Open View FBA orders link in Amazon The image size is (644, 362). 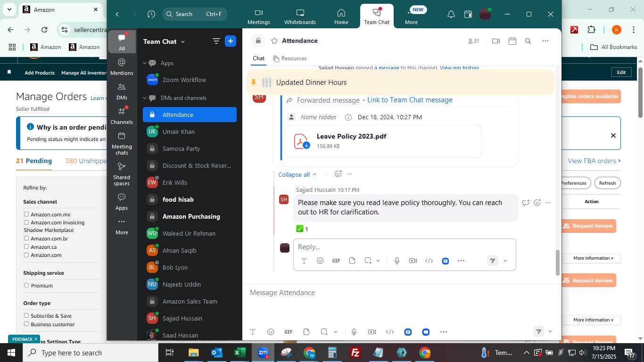[594, 161]
